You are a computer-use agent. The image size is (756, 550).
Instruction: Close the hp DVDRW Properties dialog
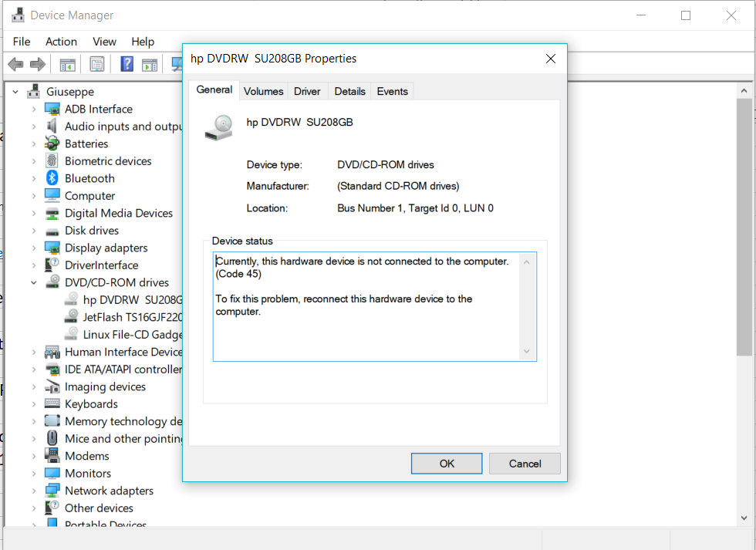click(x=551, y=59)
